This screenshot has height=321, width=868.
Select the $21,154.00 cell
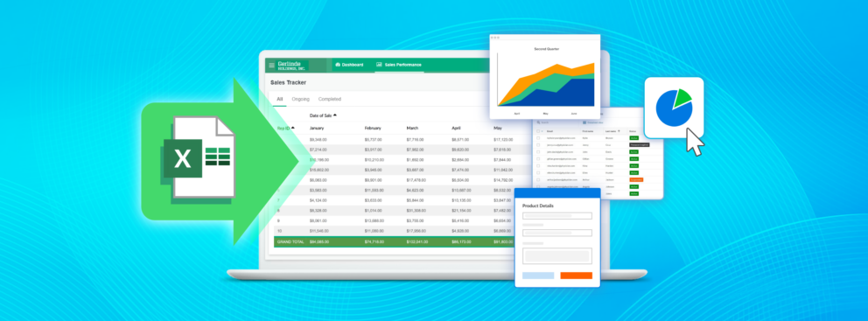pos(462,210)
